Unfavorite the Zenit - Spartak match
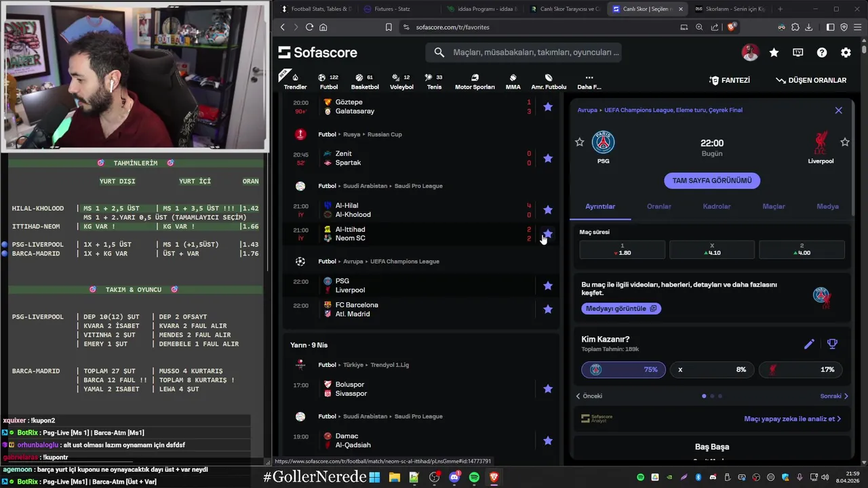 click(548, 158)
